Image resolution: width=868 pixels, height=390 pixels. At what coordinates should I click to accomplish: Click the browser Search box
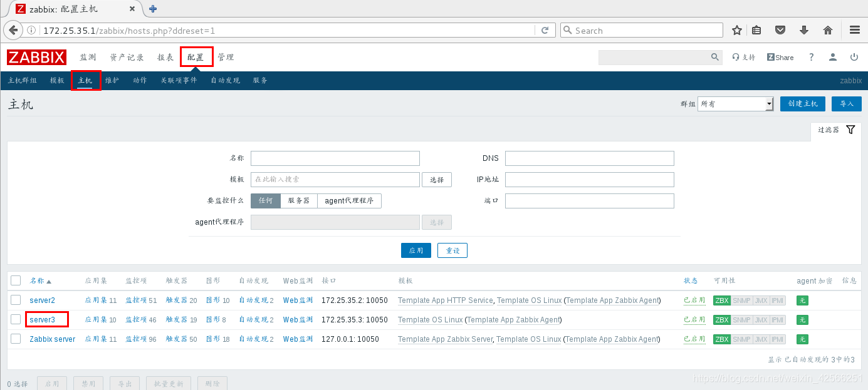pyautogui.click(x=641, y=30)
